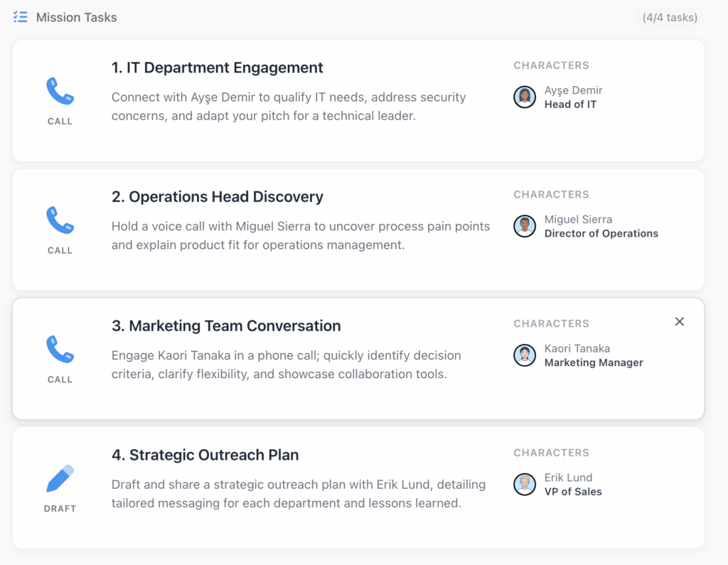Click the Mission Tasks checklist icon
This screenshot has width=728, height=565.
point(21,17)
